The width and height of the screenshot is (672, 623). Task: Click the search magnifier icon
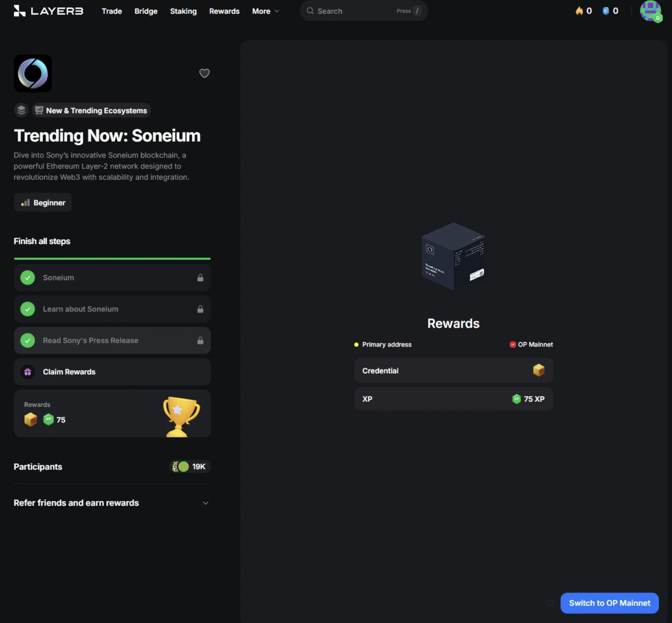(310, 11)
